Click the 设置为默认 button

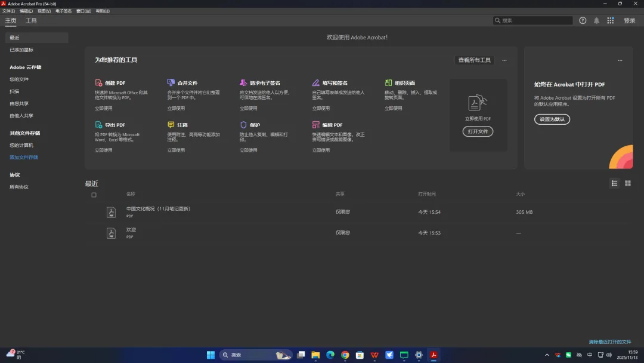[552, 119]
